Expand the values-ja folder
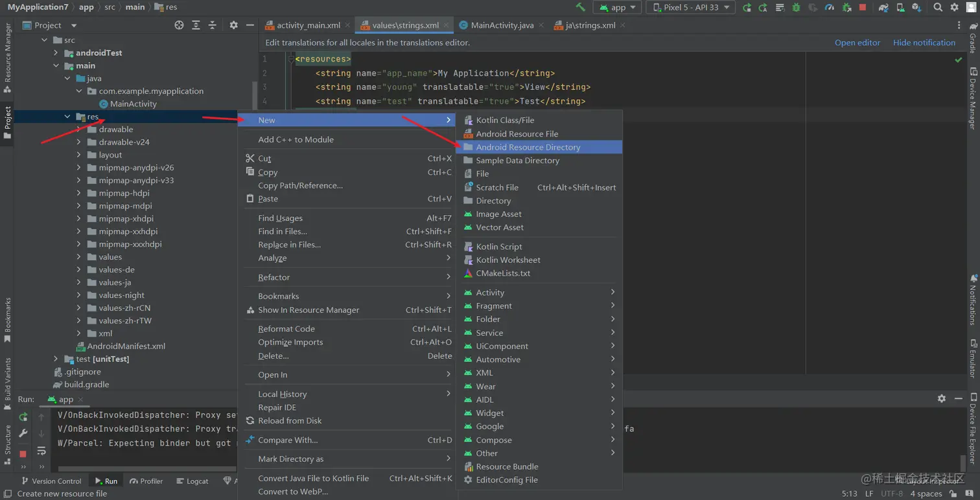 78,282
